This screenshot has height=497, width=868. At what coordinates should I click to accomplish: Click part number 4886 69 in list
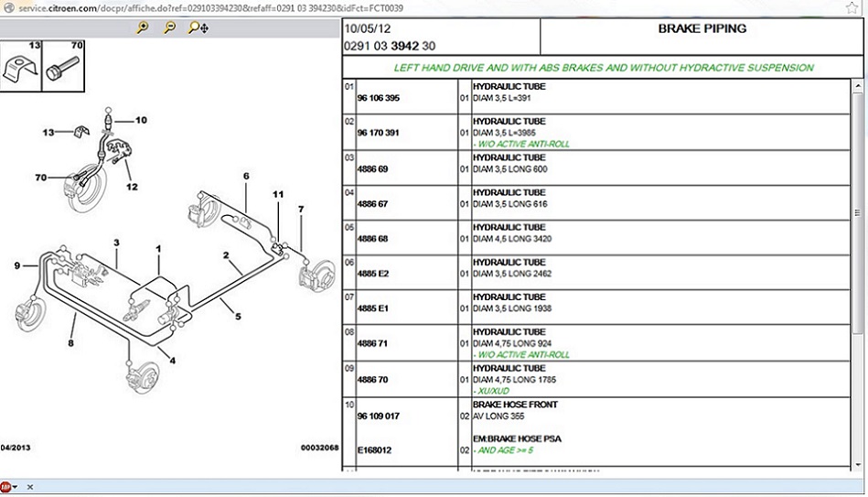click(371, 169)
